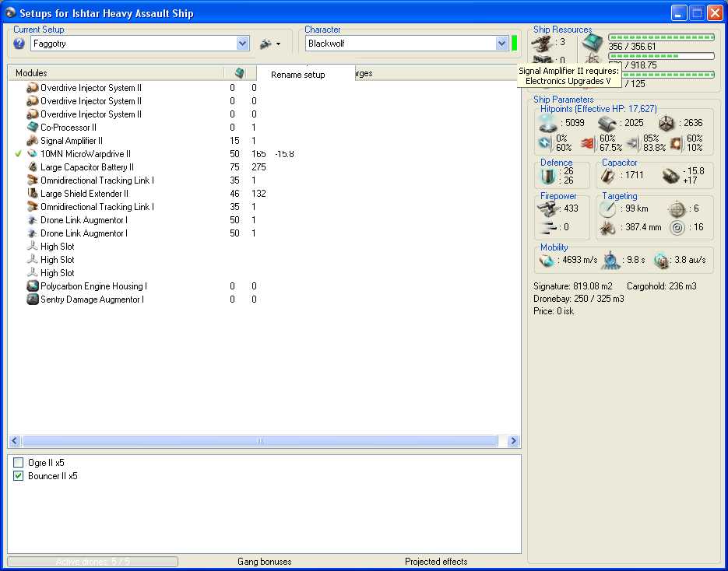This screenshot has width=728, height=571.
Task: Click the Modules column header
Action: pos(115,73)
